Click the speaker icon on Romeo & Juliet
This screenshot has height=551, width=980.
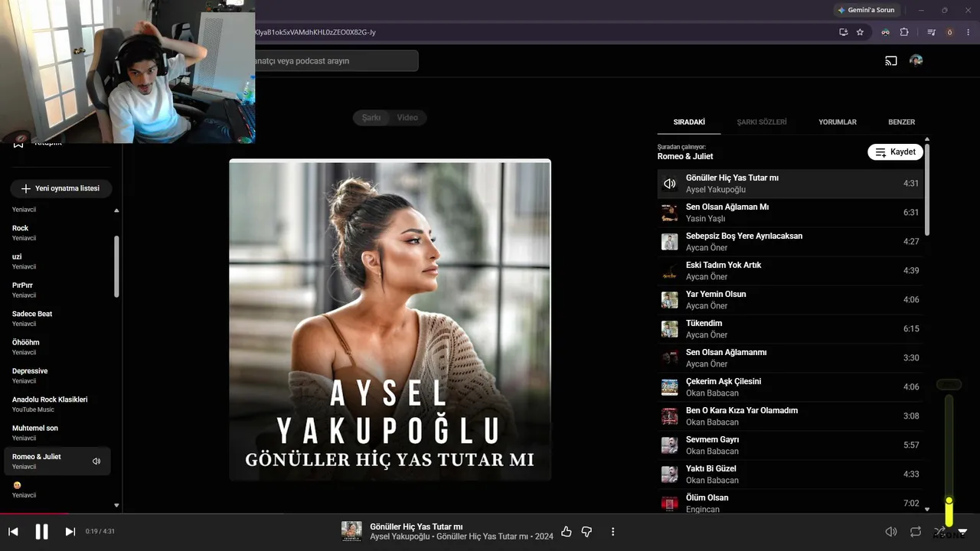click(x=96, y=461)
